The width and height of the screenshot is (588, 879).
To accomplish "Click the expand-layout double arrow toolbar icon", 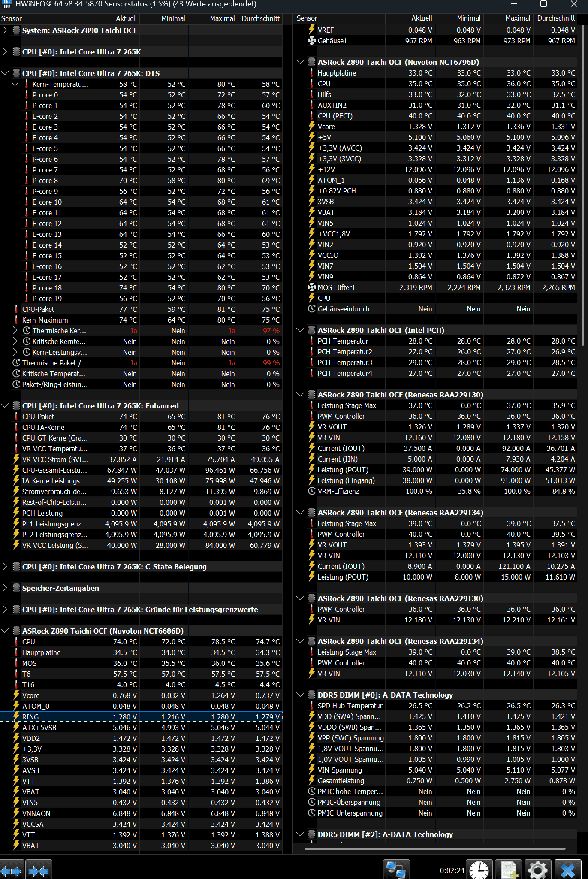I will point(11,871).
